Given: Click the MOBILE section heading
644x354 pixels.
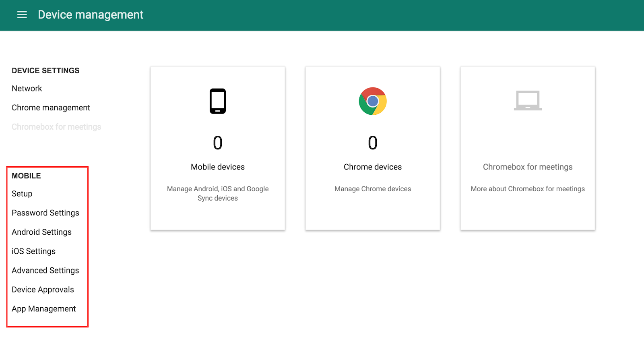Looking at the screenshot, I should tap(26, 176).
